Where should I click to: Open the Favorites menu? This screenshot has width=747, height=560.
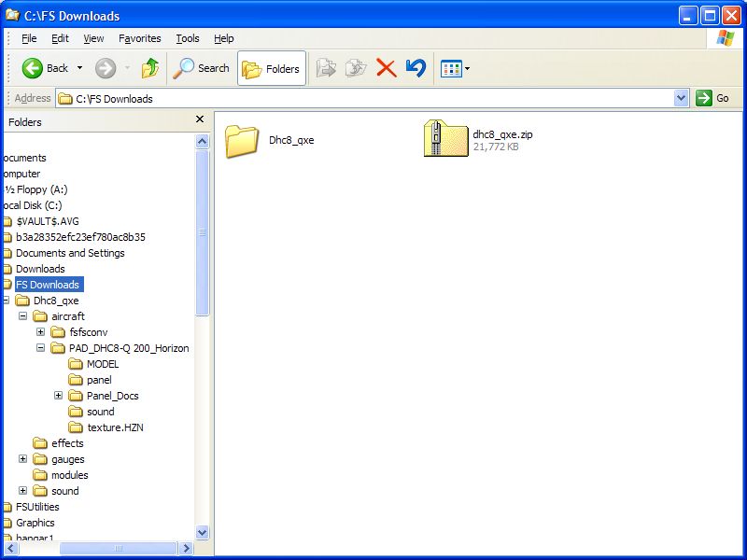[139, 38]
